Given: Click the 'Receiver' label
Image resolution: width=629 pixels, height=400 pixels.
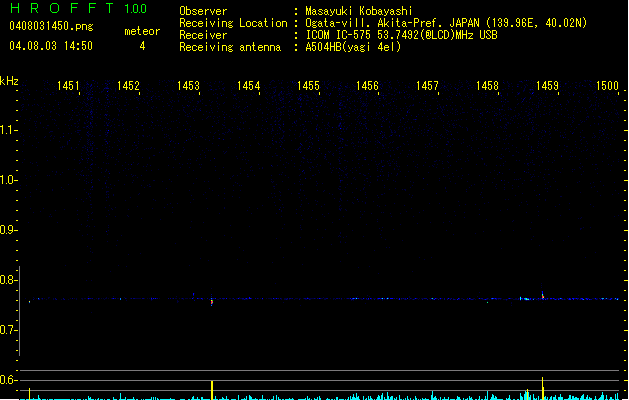Looking at the screenshot, I should pos(203,35).
